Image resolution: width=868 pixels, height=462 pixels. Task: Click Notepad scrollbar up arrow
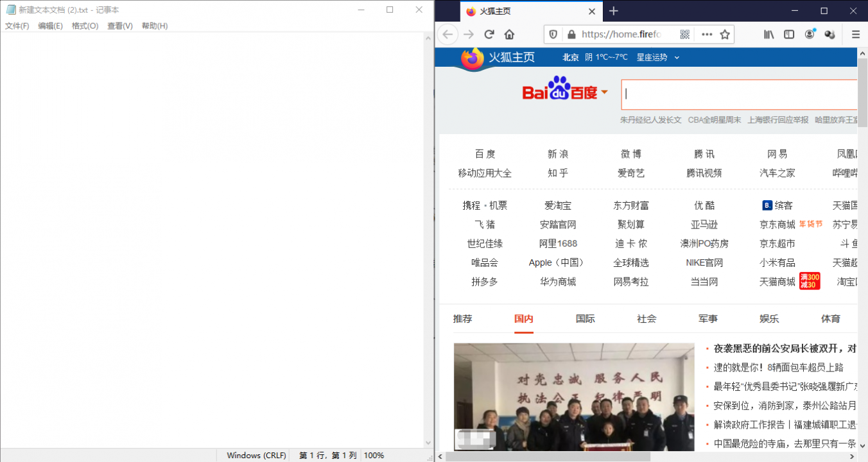pos(429,38)
